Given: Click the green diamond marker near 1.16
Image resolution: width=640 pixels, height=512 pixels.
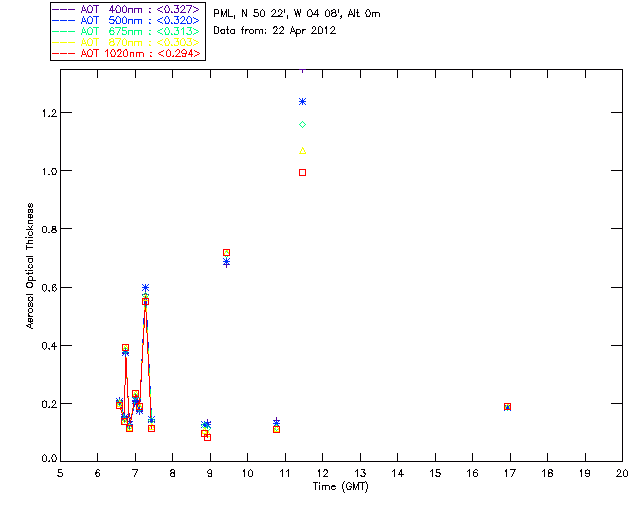Looking at the screenshot, I should coord(302,125).
